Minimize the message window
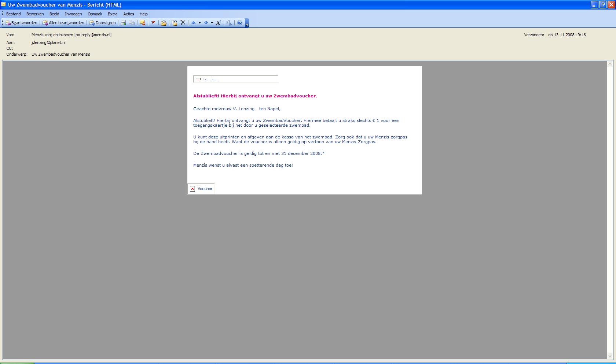The width and height of the screenshot is (616, 364). tap(594, 5)
